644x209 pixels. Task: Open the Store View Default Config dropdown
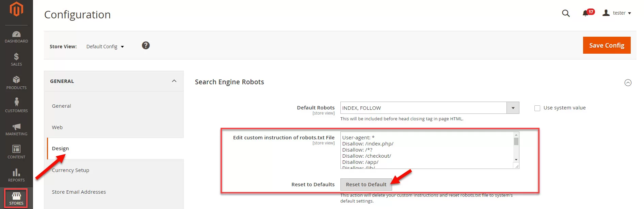pyautogui.click(x=105, y=47)
